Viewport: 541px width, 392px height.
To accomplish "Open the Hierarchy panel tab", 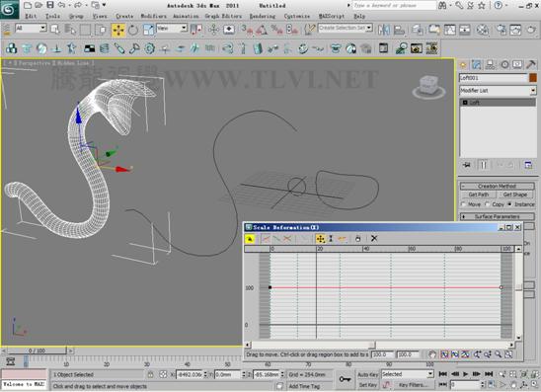I will (x=491, y=64).
